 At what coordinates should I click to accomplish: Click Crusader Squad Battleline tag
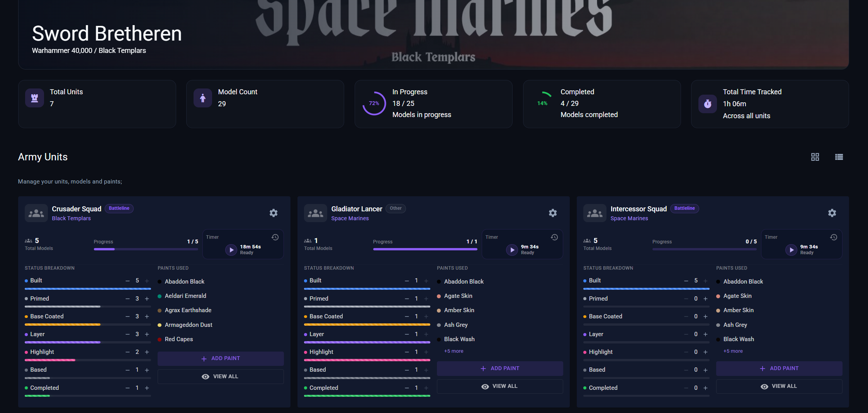[x=119, y=208]
